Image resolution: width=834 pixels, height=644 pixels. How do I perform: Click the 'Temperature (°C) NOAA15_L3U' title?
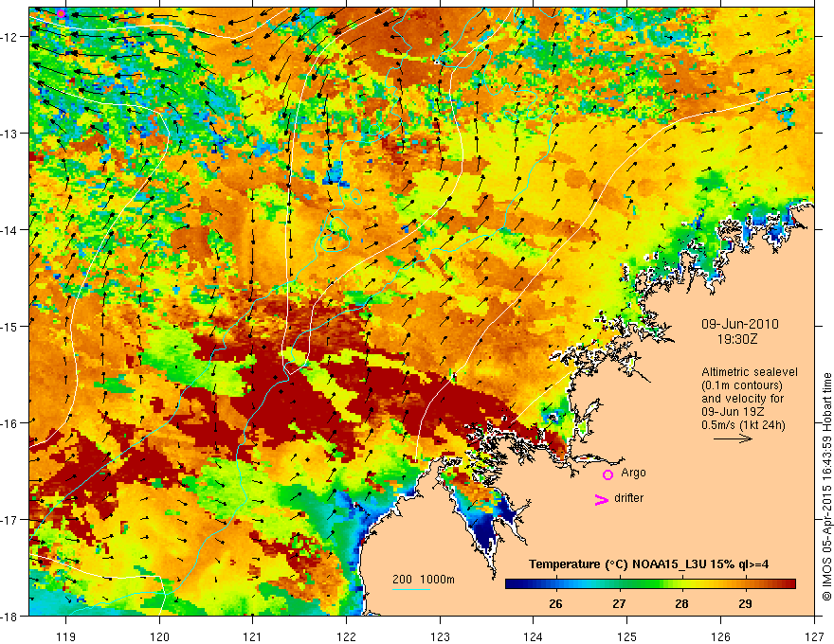[648, 564]
